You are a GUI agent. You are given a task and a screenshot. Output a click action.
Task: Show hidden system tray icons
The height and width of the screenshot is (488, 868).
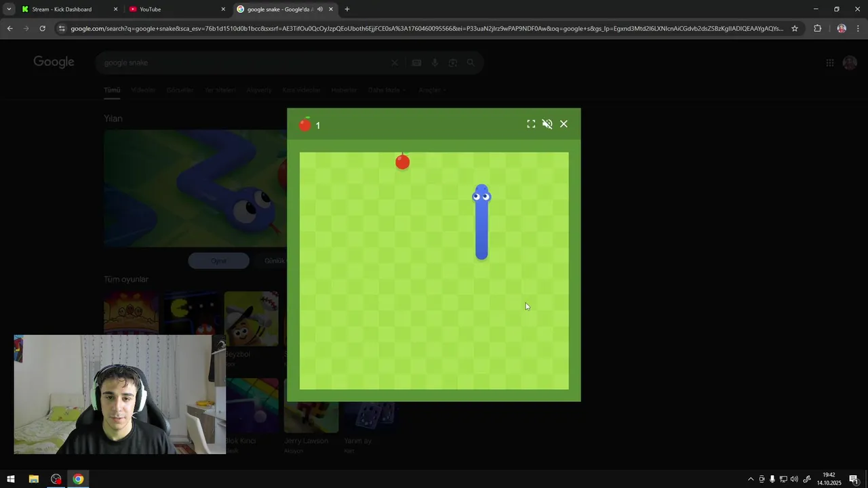tap(750, 479)
